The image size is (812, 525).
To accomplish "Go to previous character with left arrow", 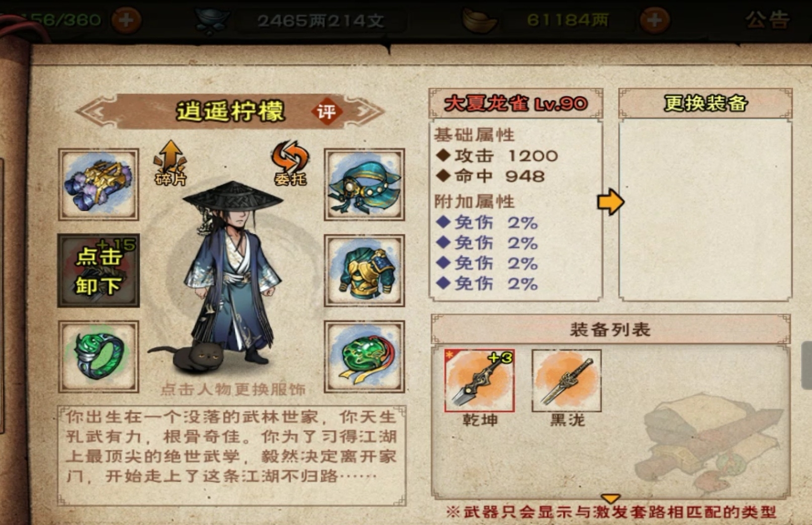I will 96,111.
